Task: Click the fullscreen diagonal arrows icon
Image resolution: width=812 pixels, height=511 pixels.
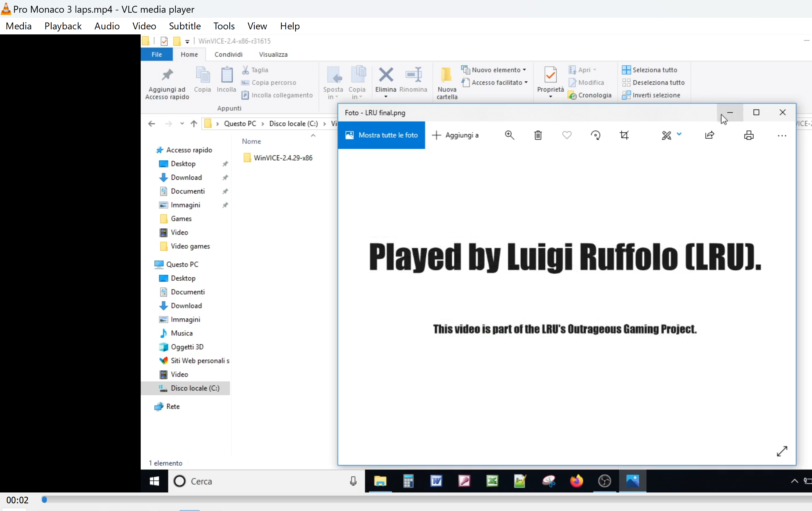Action: 782,451
